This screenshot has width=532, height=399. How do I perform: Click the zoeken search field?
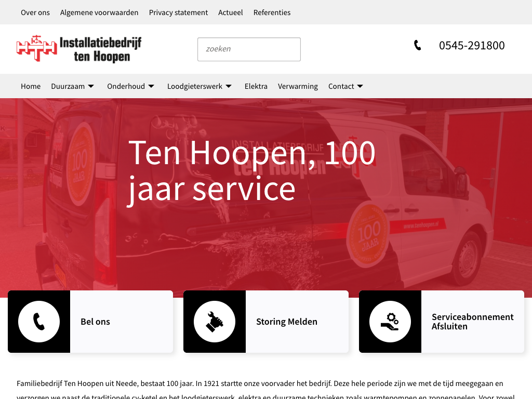coord(249,49)
